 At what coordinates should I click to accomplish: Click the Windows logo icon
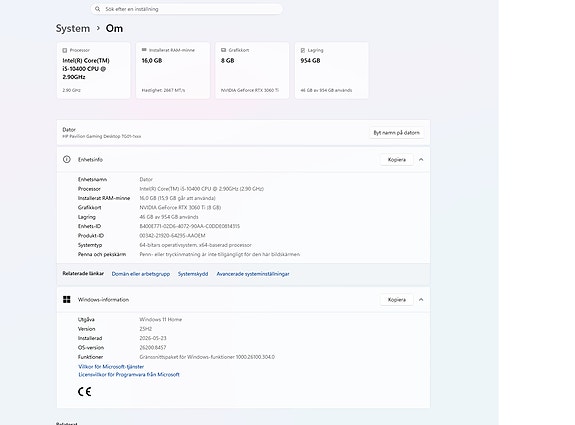[66, 300]
